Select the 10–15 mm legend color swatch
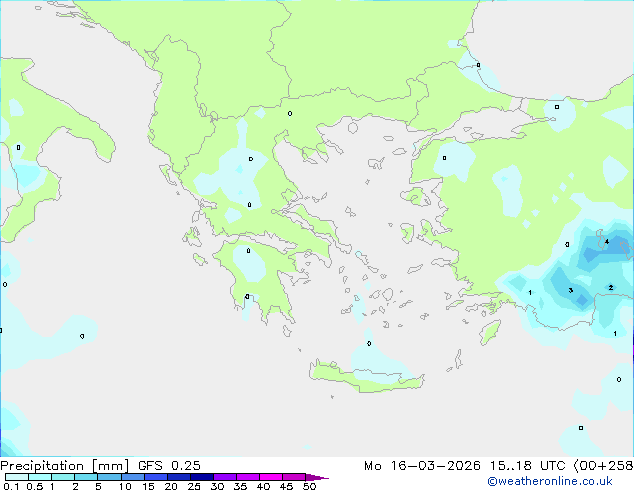This screenshot has height=490, width=634. coord(132,477)
